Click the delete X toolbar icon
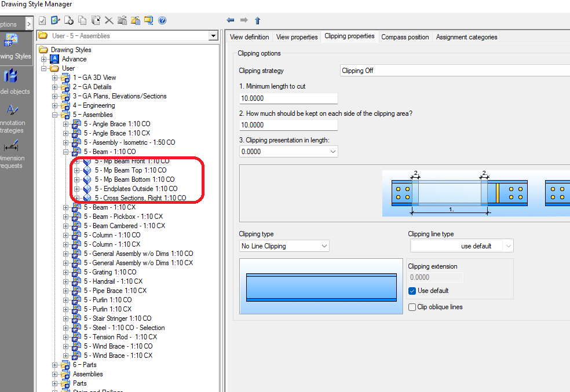 point(110,20)
